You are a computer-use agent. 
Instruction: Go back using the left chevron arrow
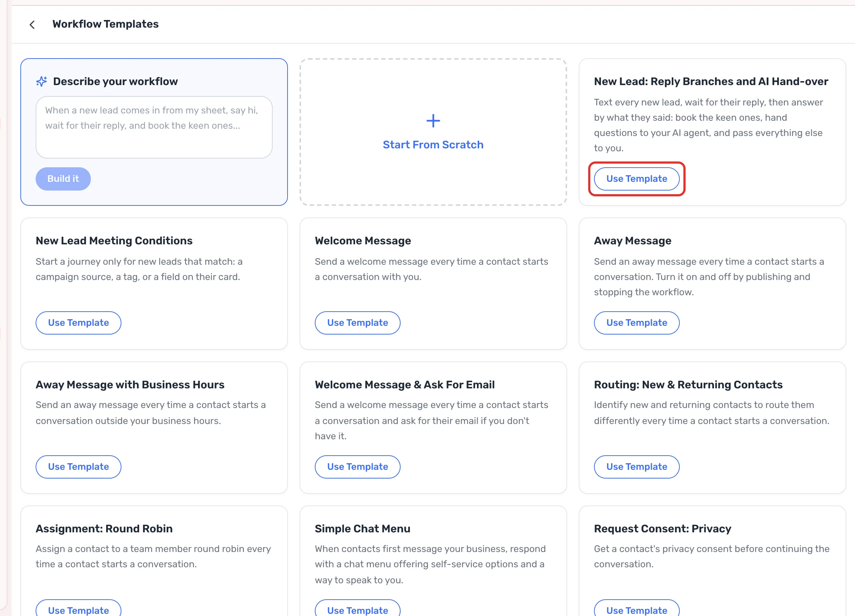click(x=32, y=24)
